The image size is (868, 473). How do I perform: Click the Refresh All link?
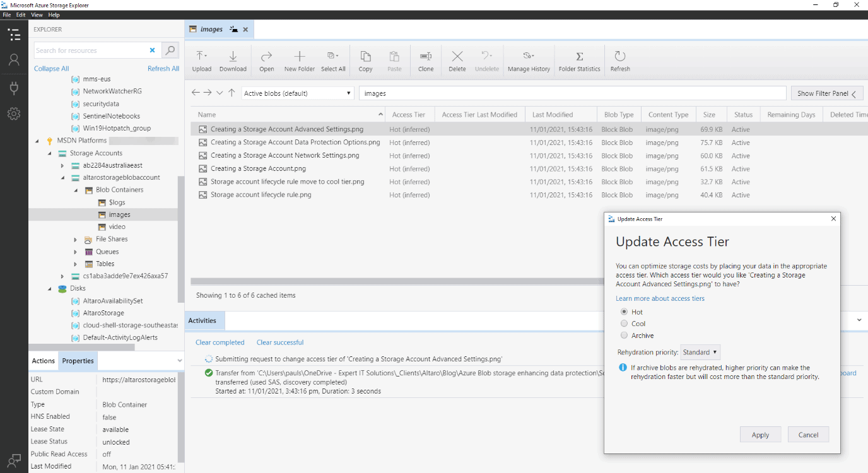click(x=163, y=69)
